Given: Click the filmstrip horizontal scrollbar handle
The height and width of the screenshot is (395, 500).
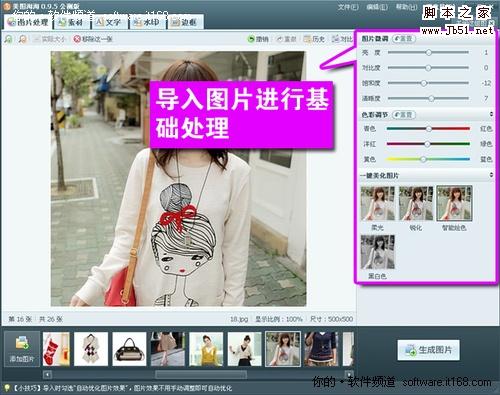Looking at the screenshot, I should [201, 375].
